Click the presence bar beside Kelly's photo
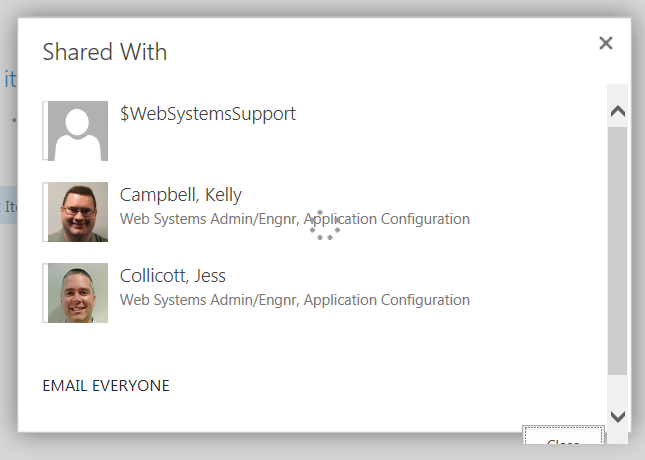Viewport: 645px width, 460px height. pyautogui.click(x=45, y=212)
